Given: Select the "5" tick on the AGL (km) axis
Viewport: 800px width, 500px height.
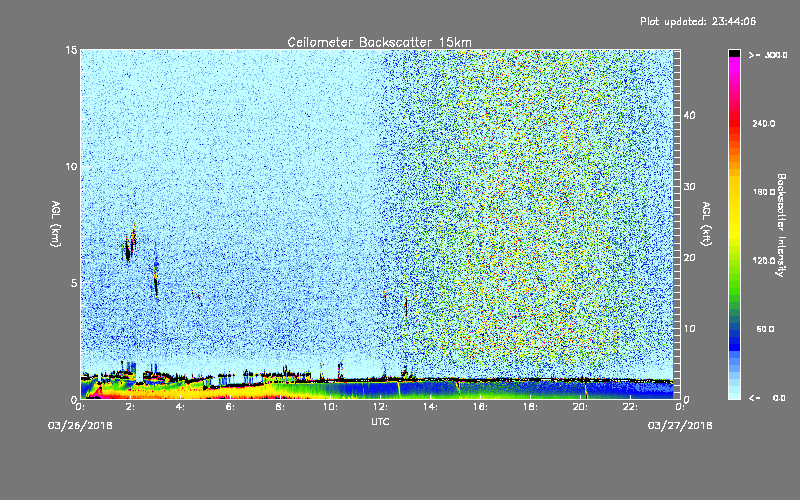Looking at the screenshot, I should pyautogui.click(x=74, y=283).
